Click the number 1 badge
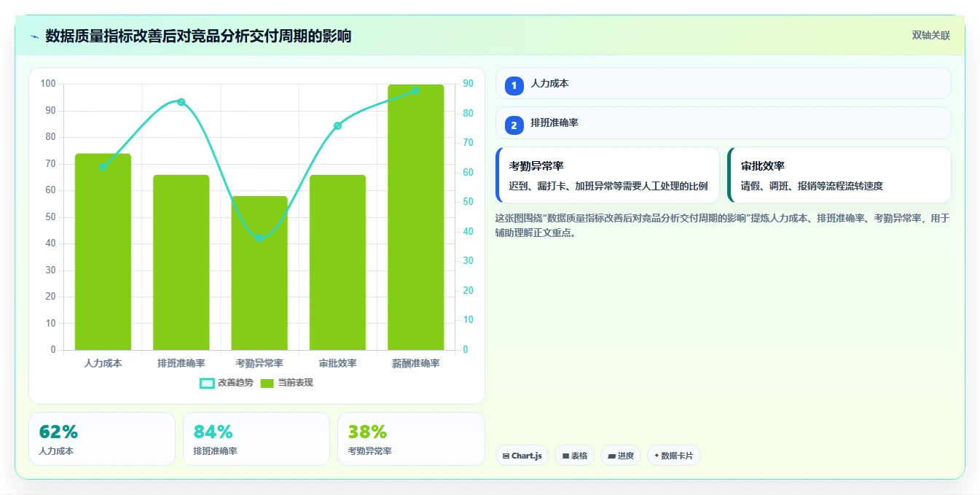This screenshot has height=495, width=980. (x=514, y=85)
